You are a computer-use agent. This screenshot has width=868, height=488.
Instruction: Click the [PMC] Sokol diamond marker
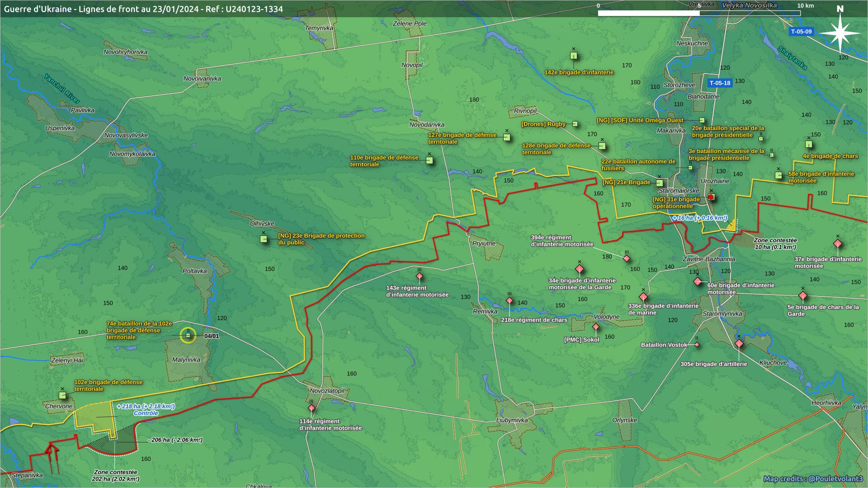pyautogui.click(x=596, y=327)
